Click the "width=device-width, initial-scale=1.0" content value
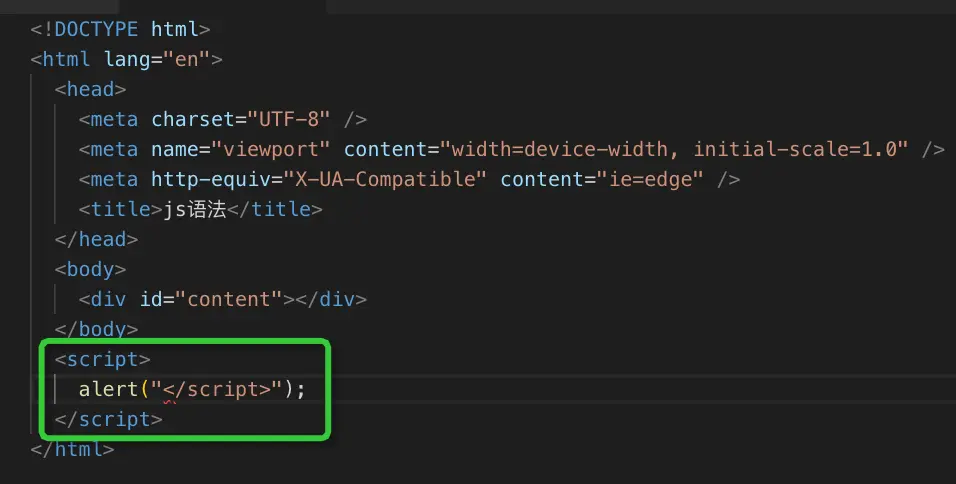The width and height of the screenshot is (956, 484). click(674, 149)
